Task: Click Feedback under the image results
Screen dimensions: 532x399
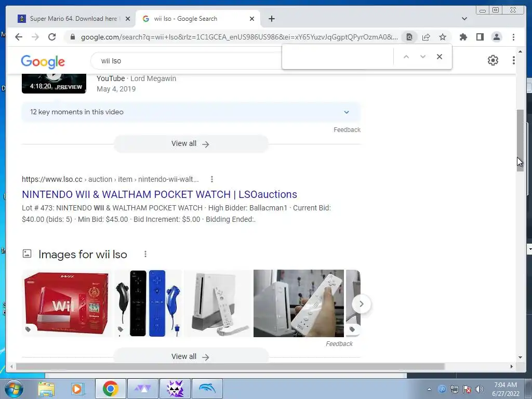Action: [339, 344]
